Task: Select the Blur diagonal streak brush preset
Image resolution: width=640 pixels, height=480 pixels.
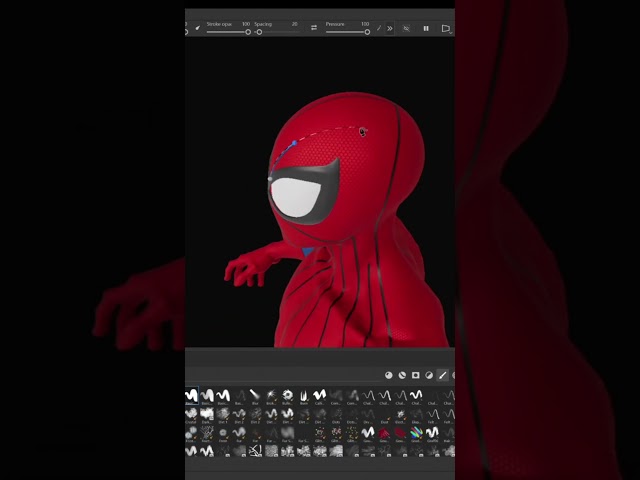Action: click(x=255, y=396)
